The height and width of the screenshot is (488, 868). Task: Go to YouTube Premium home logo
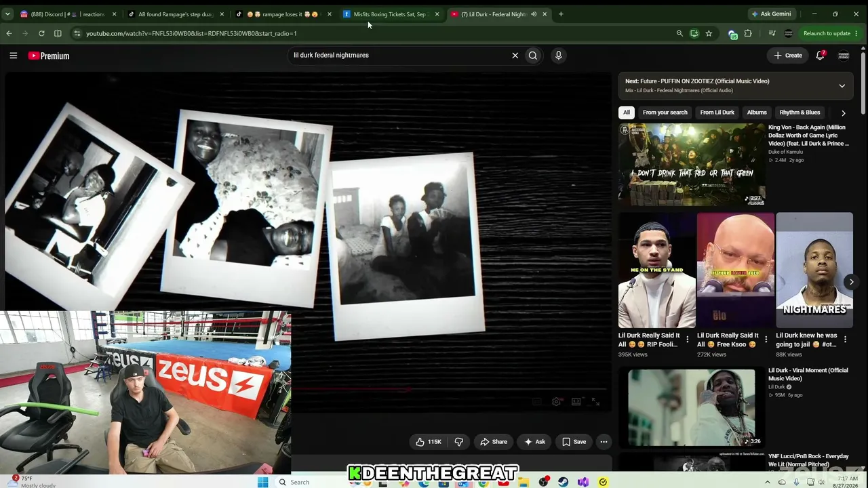pyautogui.click(x=49, y=56)
